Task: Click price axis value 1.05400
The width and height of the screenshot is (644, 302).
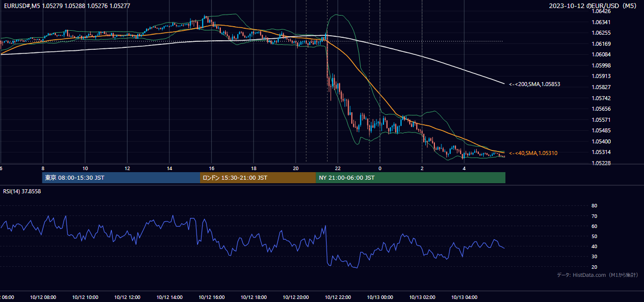Action: pos(601,141)
